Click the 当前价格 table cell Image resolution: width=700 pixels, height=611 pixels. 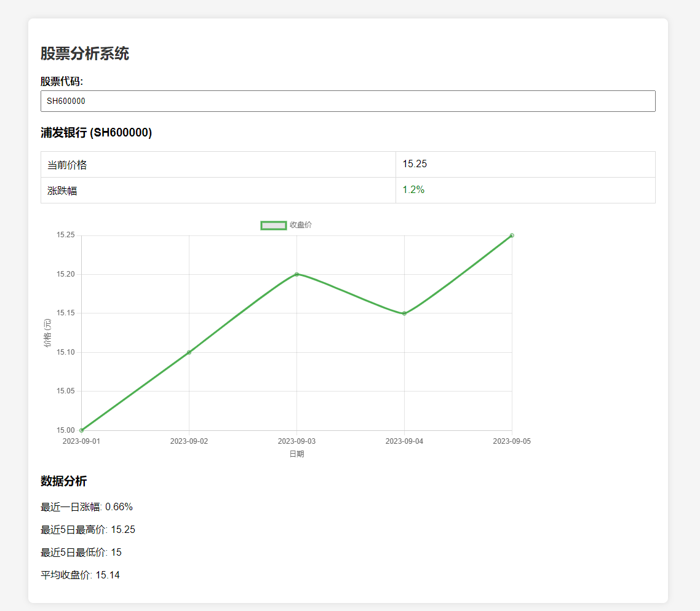(218, 165)
